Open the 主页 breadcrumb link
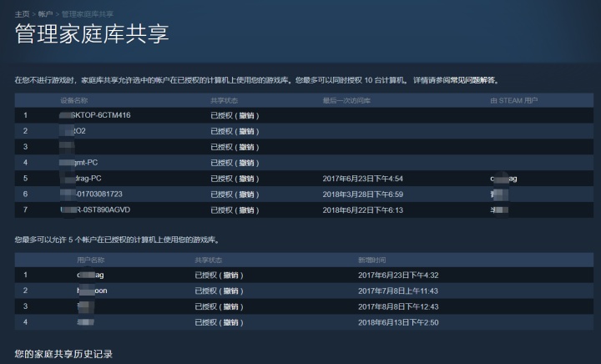601x364 pixels. (22, 14)
